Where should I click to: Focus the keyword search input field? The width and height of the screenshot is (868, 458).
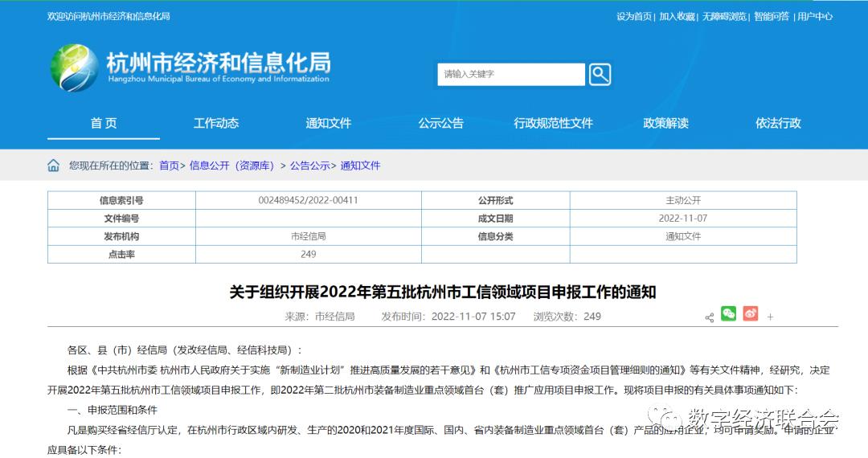(x=510, y=75)
